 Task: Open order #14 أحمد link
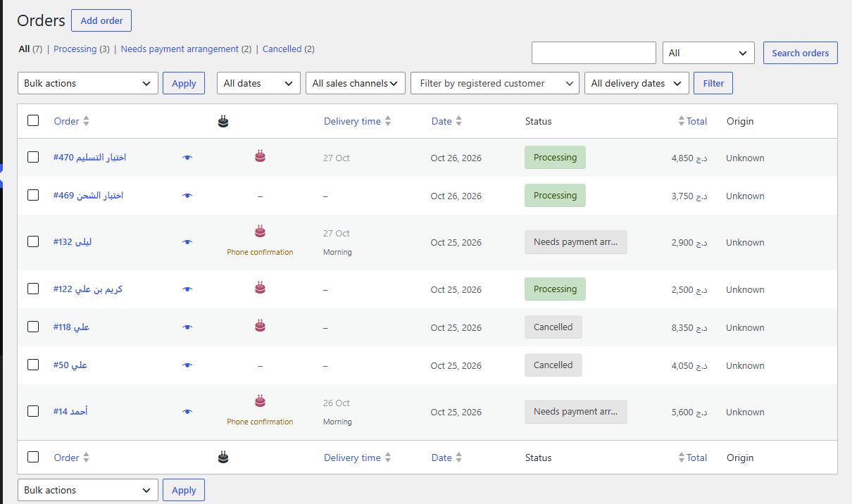pos(70,411)
